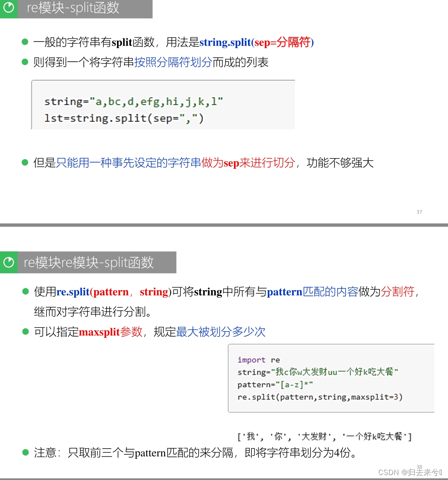This screenshot has width=448, height=480.
Task: Click the clock icon beside "re模块-split函数" title
Action: coord(9,9)
